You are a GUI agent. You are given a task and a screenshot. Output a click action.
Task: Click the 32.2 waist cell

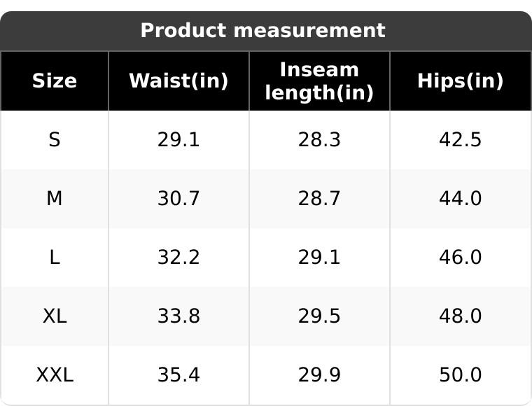pos(178,258)
